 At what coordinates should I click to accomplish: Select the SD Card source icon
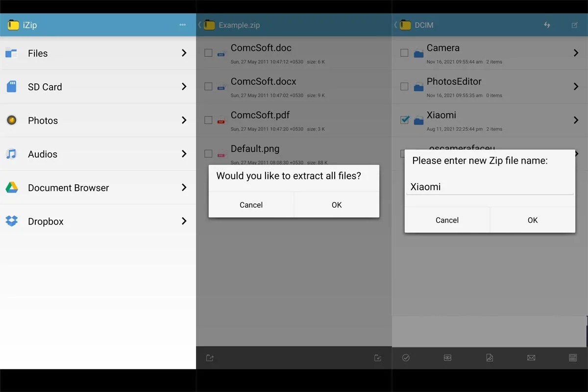click(12, 87)
